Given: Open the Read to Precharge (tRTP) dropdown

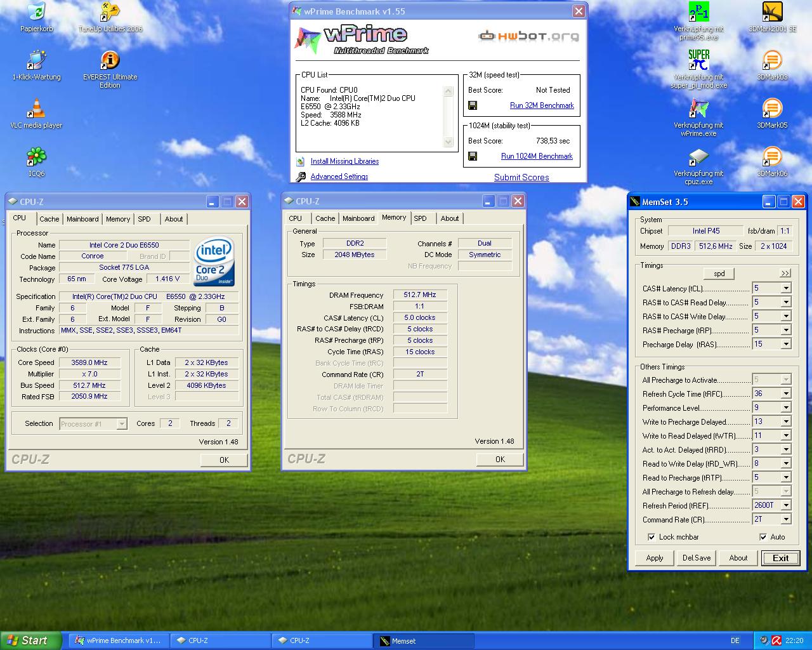Looking at the screenshot, I should tap(785, 477).
